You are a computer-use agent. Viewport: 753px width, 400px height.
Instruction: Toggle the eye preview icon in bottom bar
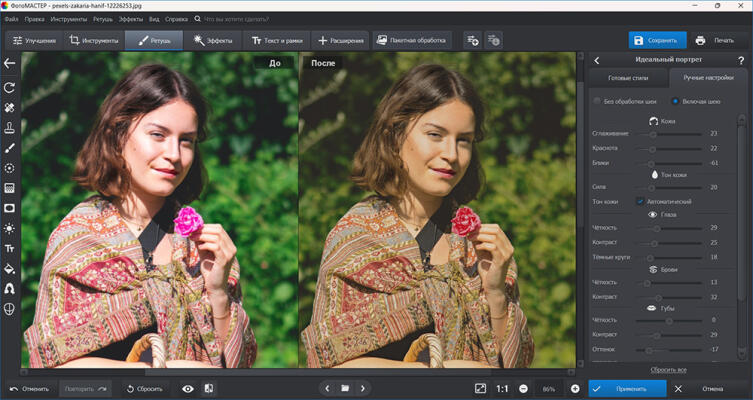(x=187, y=388)
